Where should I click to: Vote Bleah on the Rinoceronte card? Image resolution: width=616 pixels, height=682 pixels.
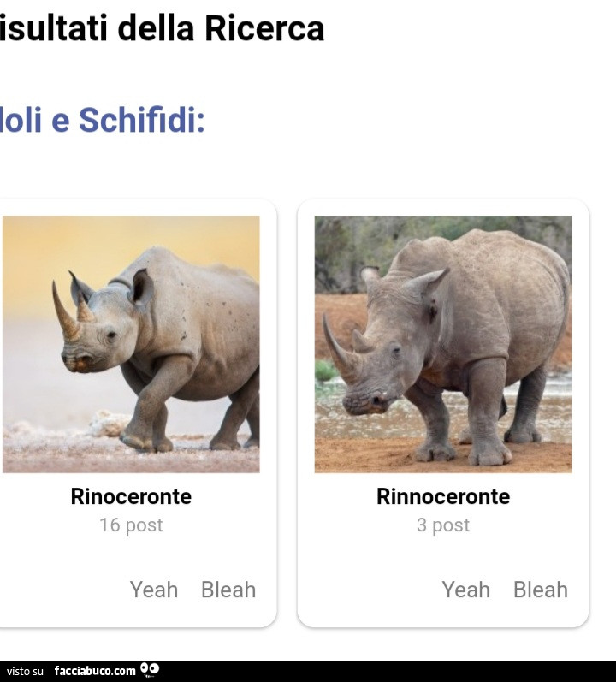[x=228, y=590]
